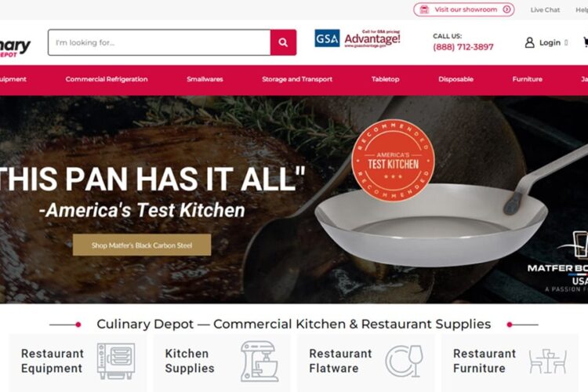
Task: Open the Tabletop category menu
Action: (385, 79)
